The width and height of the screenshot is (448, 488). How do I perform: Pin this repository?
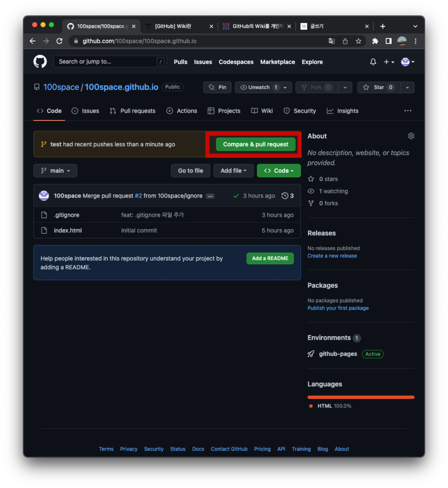click(217, 87)
